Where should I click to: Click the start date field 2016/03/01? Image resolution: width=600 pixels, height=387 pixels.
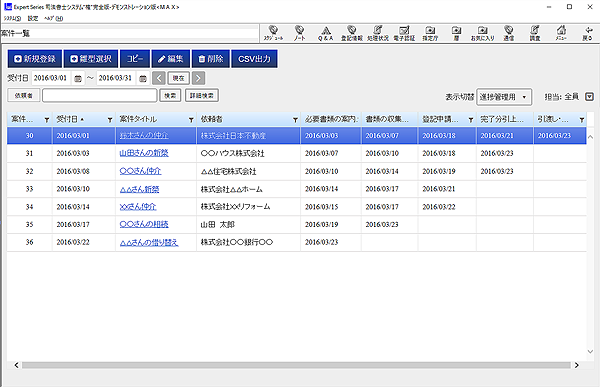coord(51,78)
